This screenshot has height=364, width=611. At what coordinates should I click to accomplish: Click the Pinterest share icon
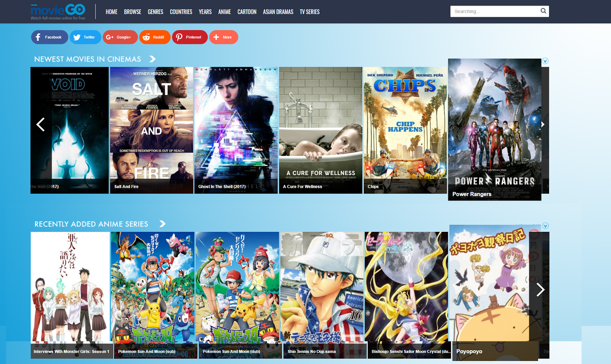coord(179,37)
